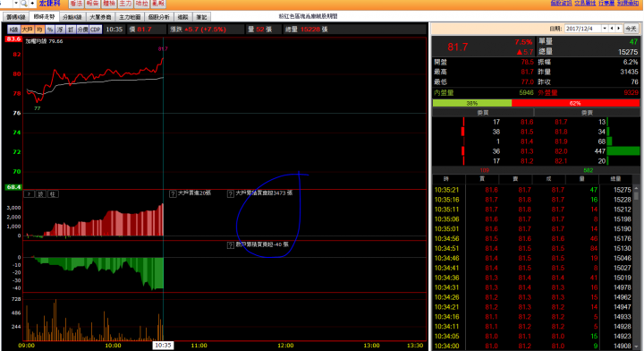Toggle the 訂 chart toolbar button
644x351 pixels.
(x=71, y=30)
